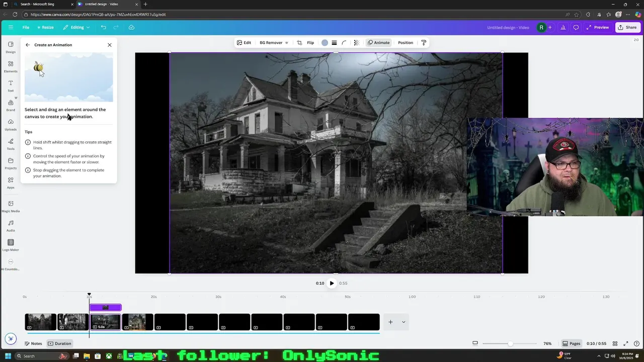Close the Create an Animation panel

(110, 45)
